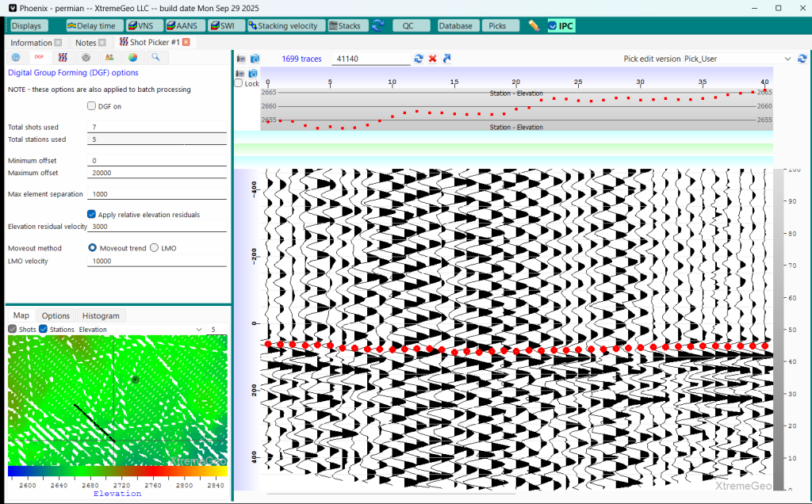812x504 pixels.
Task: Click the blue arrow export icon
Action: 446,59
